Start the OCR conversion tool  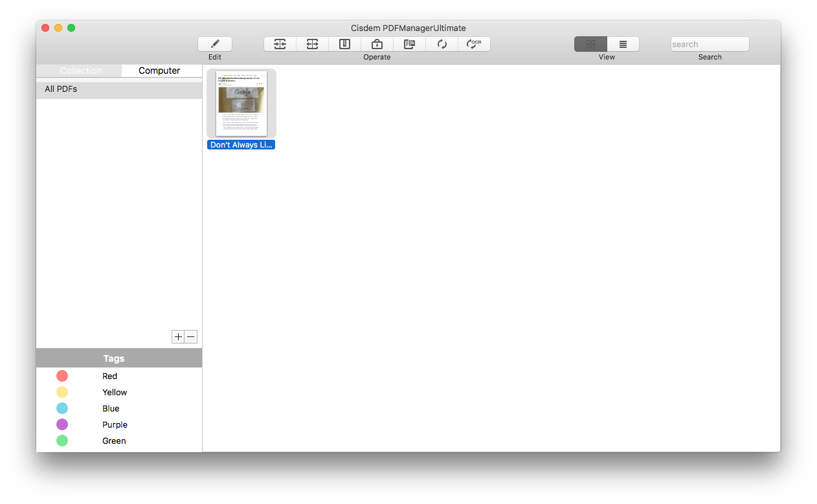(474, 43)
